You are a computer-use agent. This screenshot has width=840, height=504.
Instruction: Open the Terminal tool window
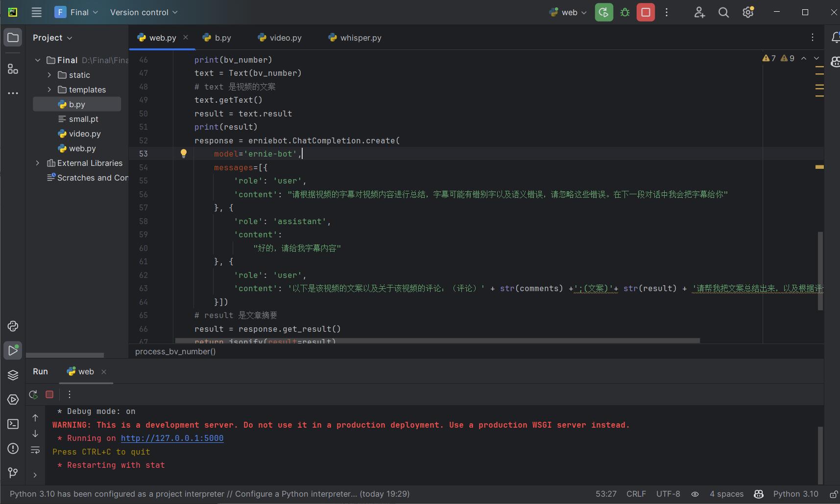pyautogui.click(x=13, y=424)
